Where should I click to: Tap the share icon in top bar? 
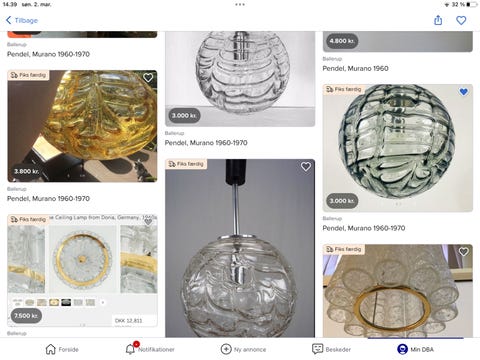(438, 20)
